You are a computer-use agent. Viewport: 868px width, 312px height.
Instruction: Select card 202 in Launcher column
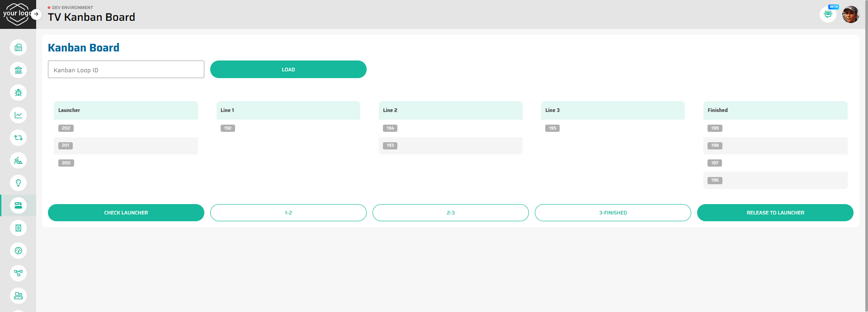coord(66,128)
